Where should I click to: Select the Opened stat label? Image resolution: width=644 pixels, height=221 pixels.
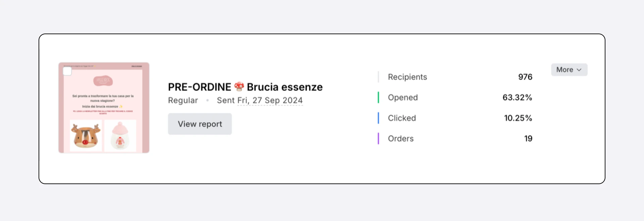(x=402, y=98)
